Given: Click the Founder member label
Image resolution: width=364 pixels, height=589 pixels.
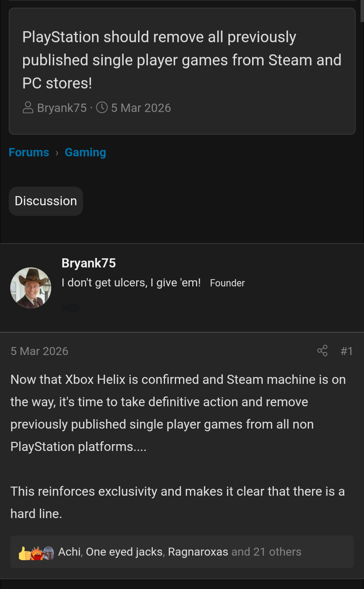Looking at the screenshot, I should pyautogui.click(x=227, y=283).
